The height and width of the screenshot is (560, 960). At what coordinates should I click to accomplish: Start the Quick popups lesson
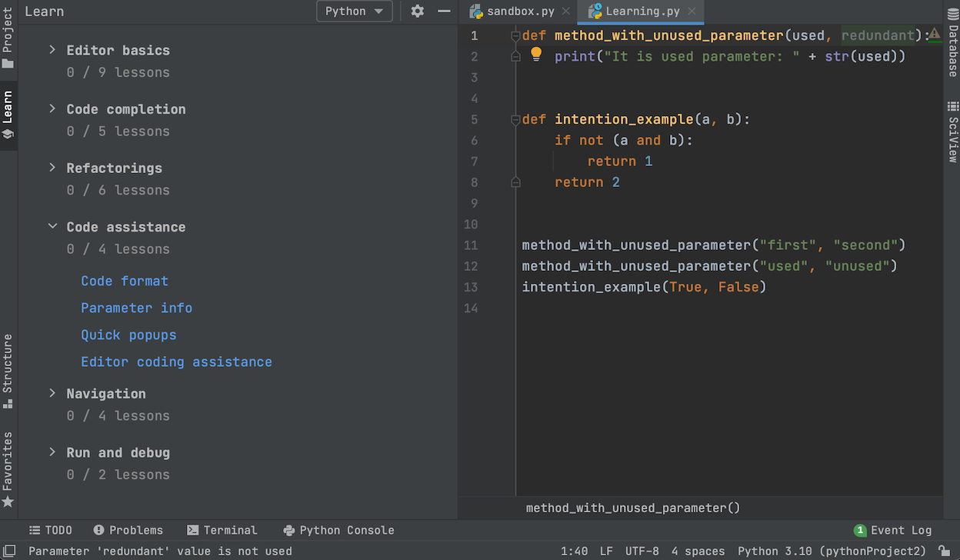128,335
